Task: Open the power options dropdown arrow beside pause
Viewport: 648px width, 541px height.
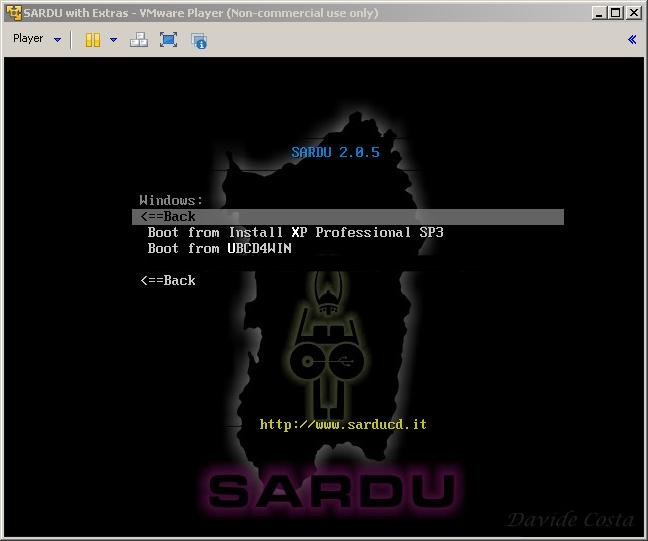Action: (x=113, y=40)
